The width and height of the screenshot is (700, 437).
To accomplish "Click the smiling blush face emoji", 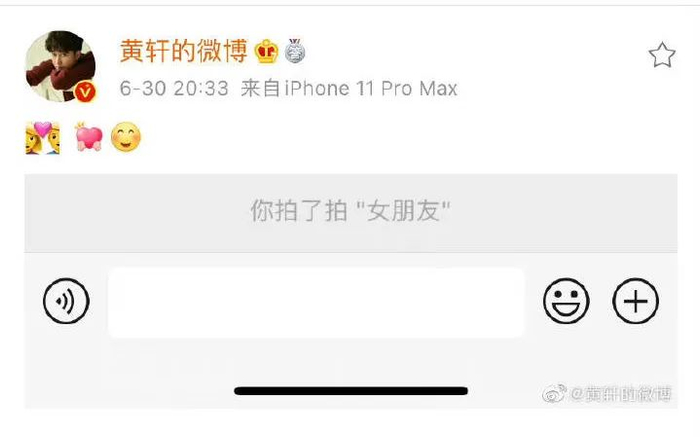I will click(x=126, y=137).
